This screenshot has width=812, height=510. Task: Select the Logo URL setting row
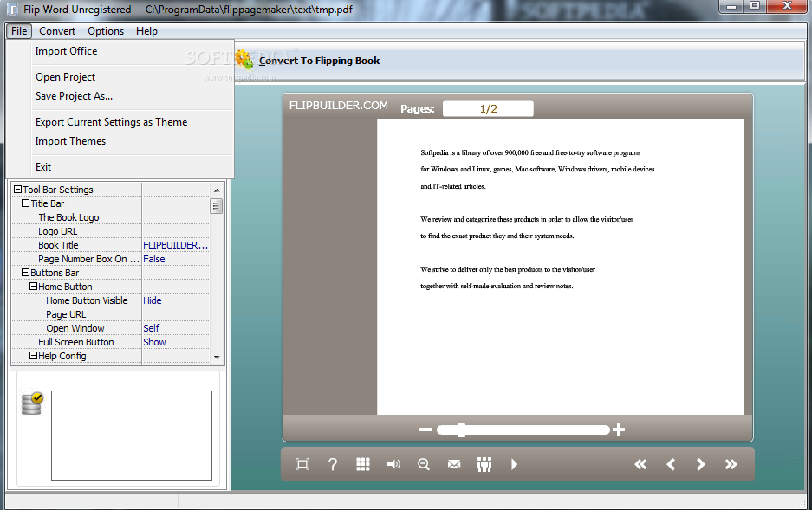click(x=111, y=231)
